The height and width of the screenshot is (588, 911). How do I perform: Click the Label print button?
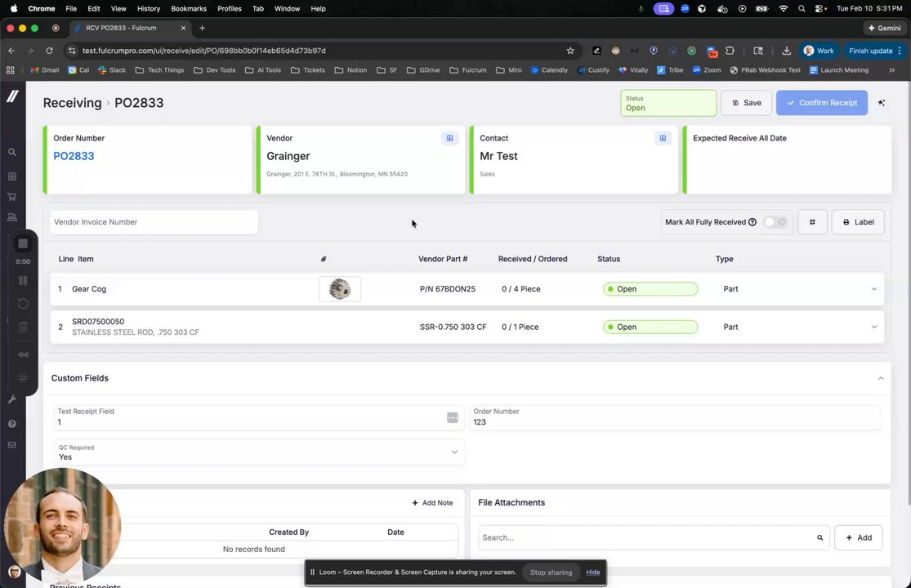[x=858, y=222]
